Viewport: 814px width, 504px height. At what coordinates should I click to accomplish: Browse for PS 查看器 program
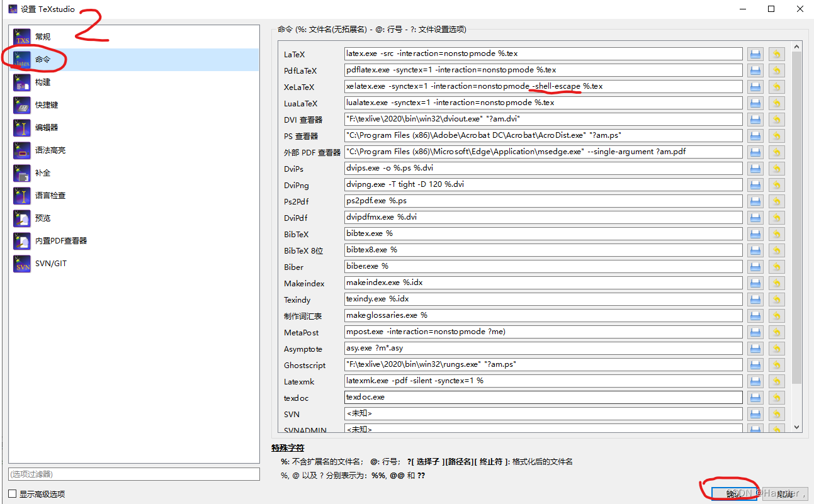[x=755, y=136]
